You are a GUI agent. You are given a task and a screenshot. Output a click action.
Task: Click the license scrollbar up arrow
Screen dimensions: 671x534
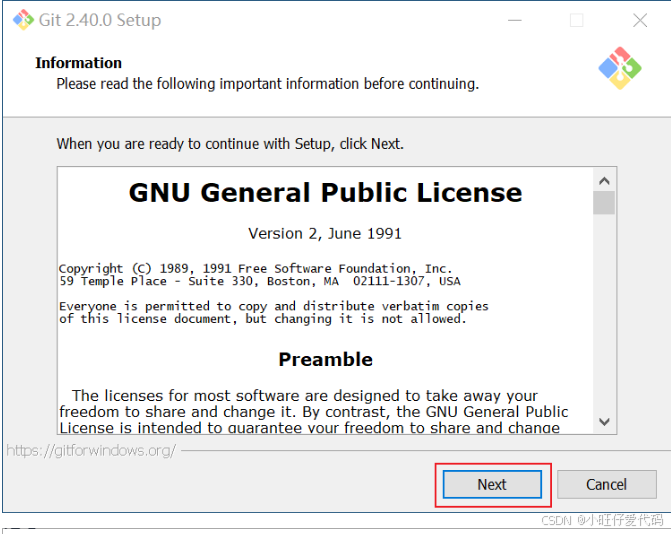(x=604, y=181)
